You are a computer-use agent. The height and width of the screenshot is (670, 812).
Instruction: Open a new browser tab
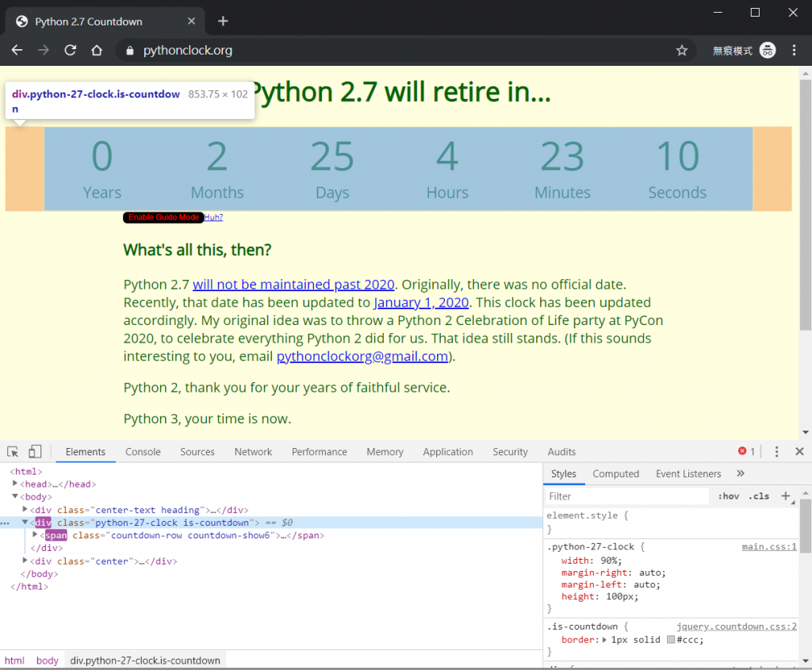[223, 21]
